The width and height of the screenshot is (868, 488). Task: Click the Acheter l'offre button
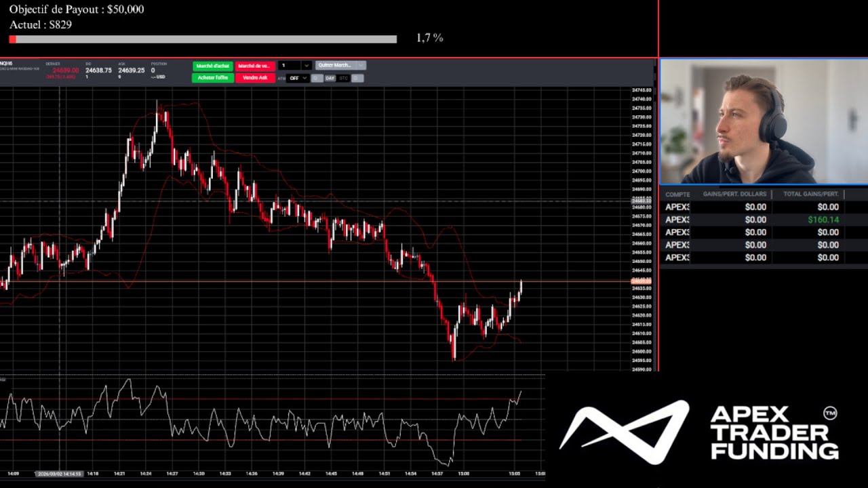[213, 78]
